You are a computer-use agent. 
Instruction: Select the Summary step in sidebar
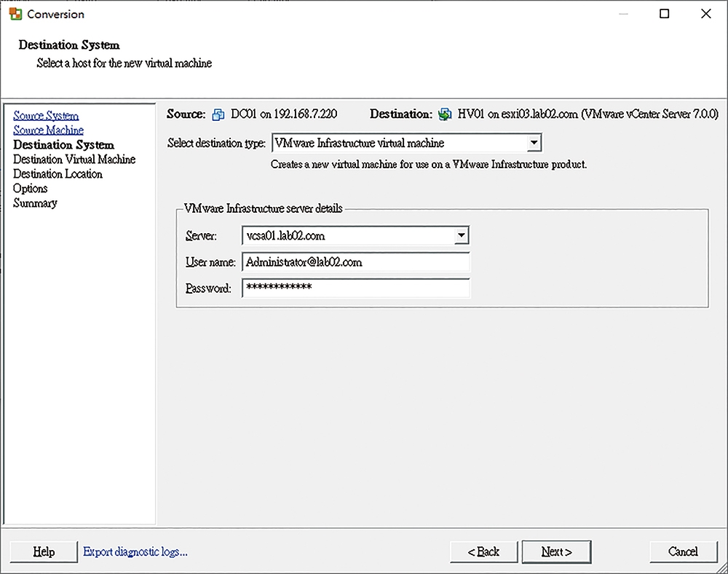(35, 203)
